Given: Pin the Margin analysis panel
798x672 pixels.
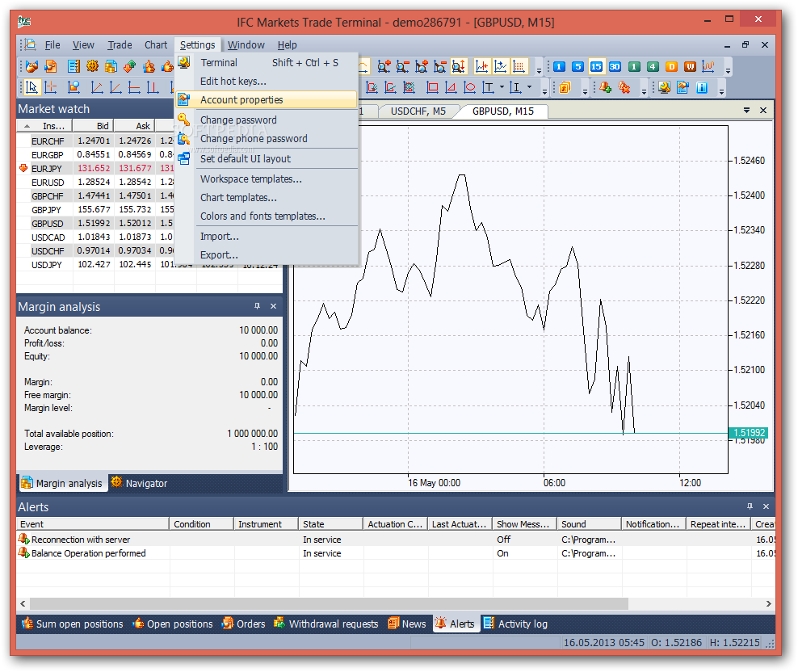Looking at the screenshot, I should (257, 306).
